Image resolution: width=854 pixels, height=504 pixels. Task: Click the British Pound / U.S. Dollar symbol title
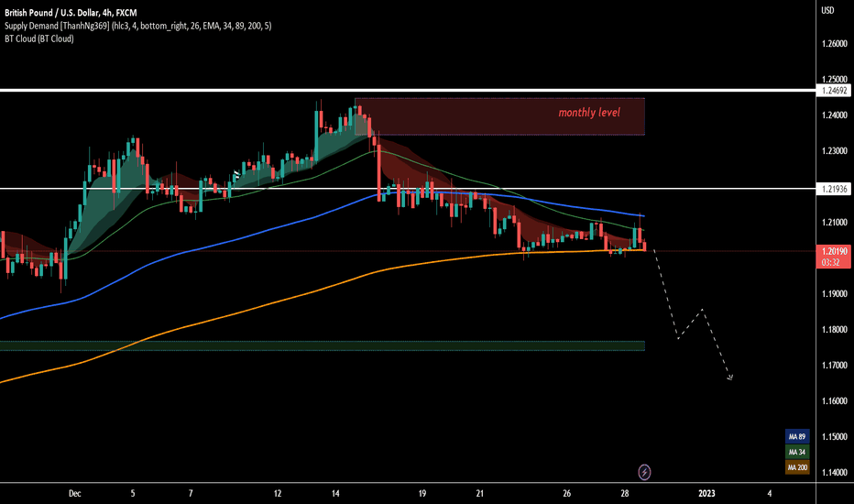tap(71, 13)
